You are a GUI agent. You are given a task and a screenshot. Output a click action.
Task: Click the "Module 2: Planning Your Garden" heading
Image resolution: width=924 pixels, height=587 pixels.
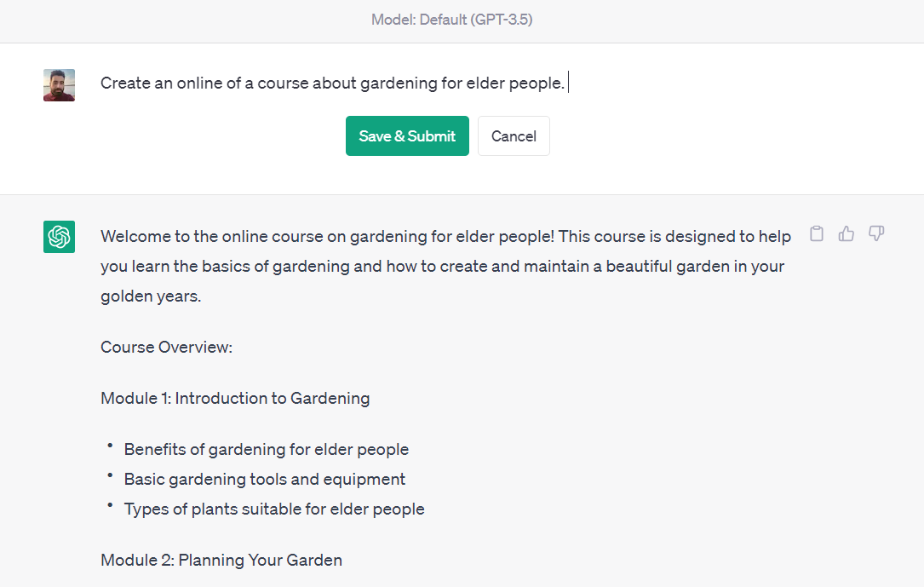[x=221, y=560]
